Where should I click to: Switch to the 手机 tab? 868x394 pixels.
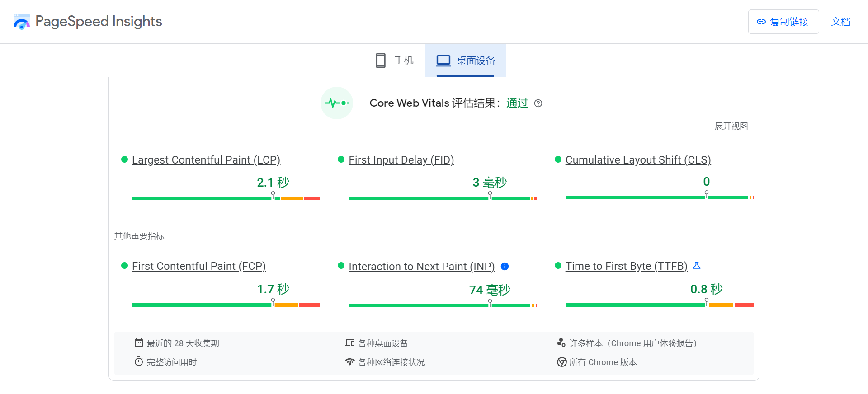point(395,61)
